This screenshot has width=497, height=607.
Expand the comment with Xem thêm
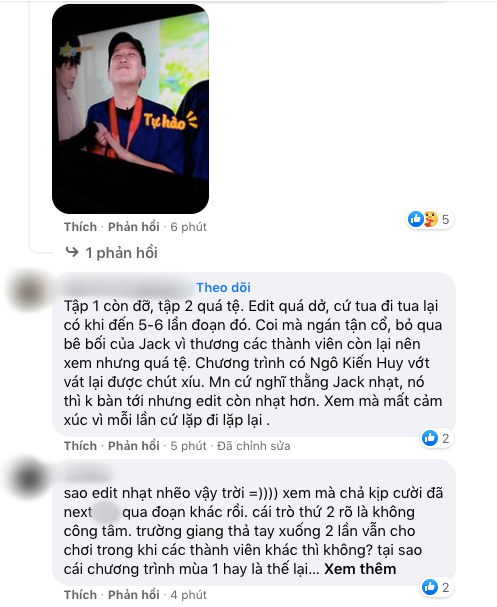click(360, 569)
